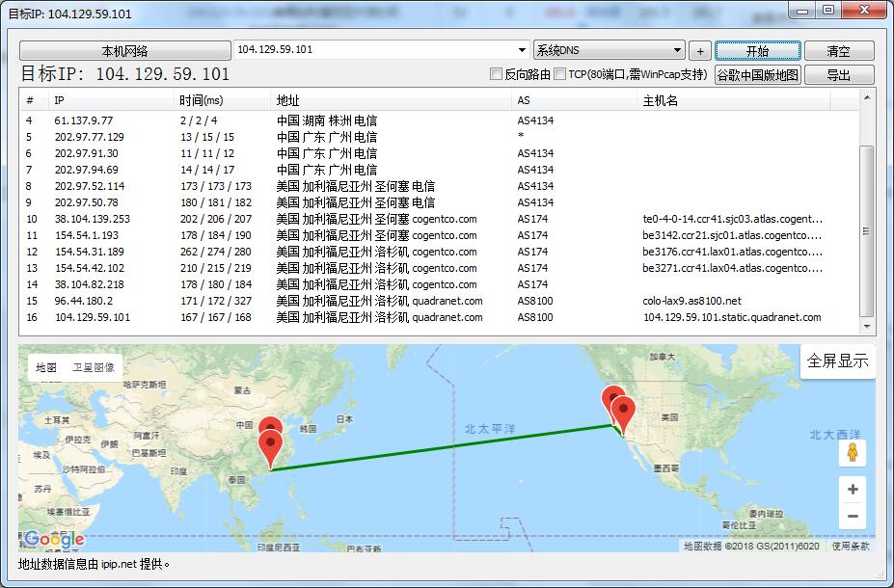
Task: Select hop 16 row 104.129.59.101
Action: point(92,317)
